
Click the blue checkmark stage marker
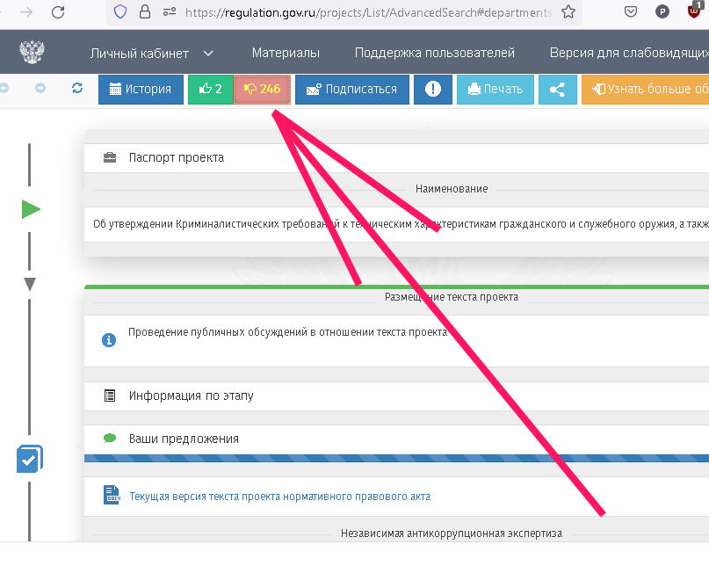click(x=29, y=459)
